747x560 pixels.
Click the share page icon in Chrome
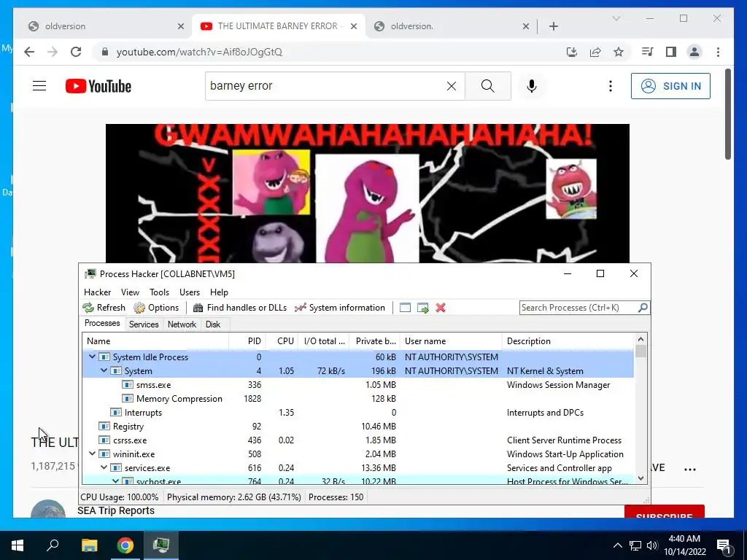[595, 52]
